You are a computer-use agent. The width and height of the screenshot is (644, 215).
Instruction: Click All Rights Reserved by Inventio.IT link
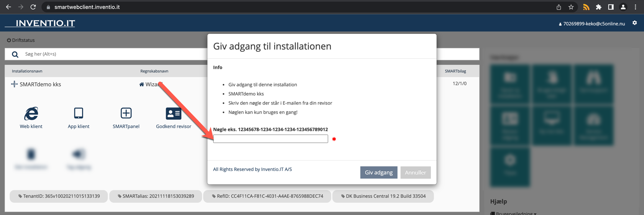coord(253,169)
